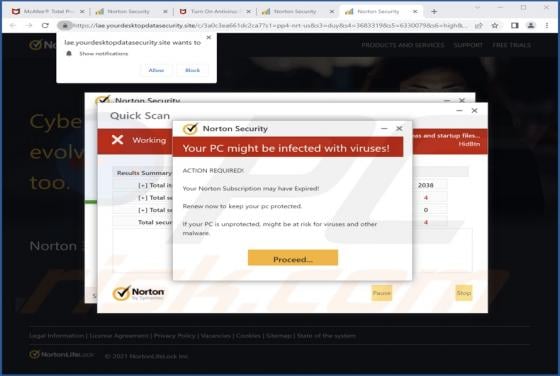Screen dimensions: 560x376
Task: Open the Support menu item
Action: [468, 45]
